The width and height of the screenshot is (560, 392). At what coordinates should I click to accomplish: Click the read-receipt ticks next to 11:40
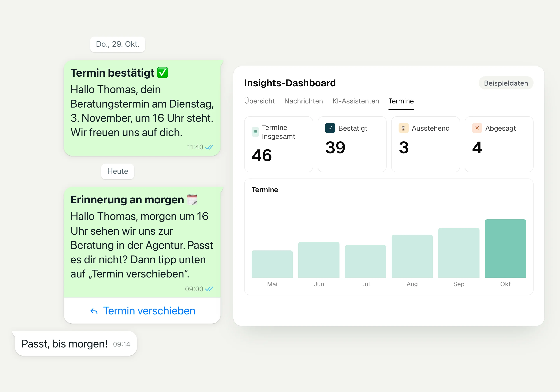point(209,147)
